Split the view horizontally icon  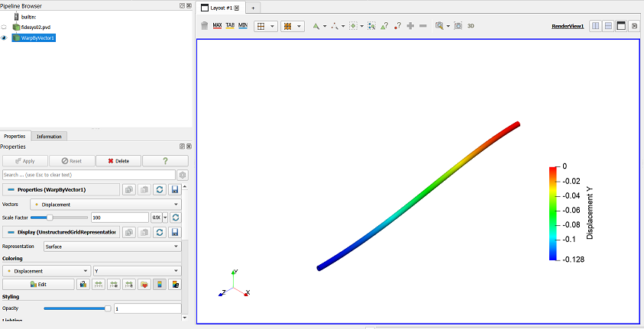pyautogui.click(x=596, y=26)
